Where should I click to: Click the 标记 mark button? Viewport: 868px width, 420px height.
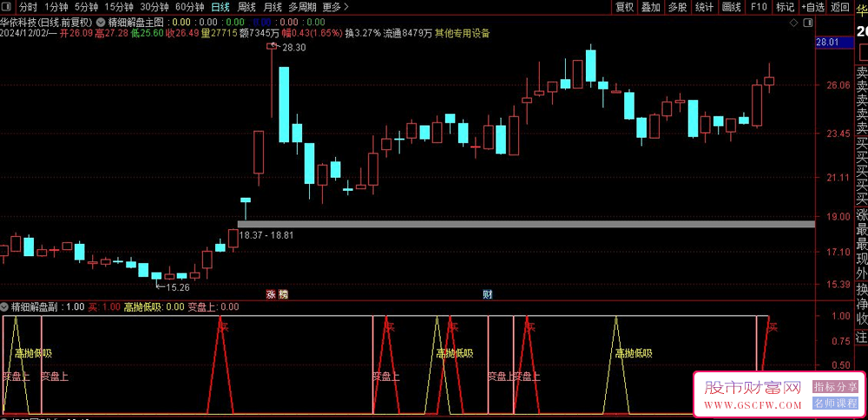click(x=785, y=7)
